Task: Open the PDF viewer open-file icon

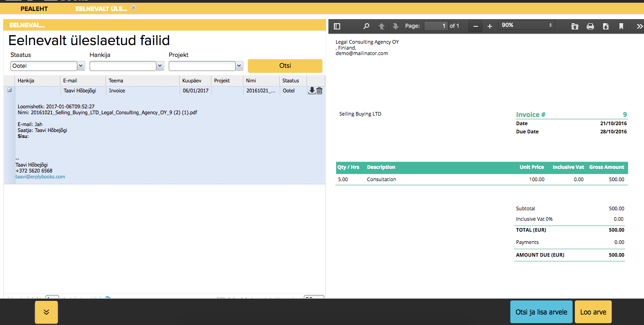Action: pyautogui.click(x=575, y=26)
